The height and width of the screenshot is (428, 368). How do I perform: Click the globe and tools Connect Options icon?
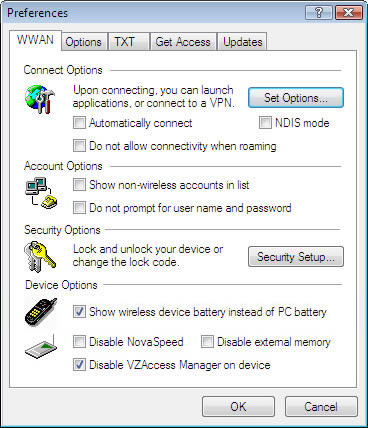(40, 99)
